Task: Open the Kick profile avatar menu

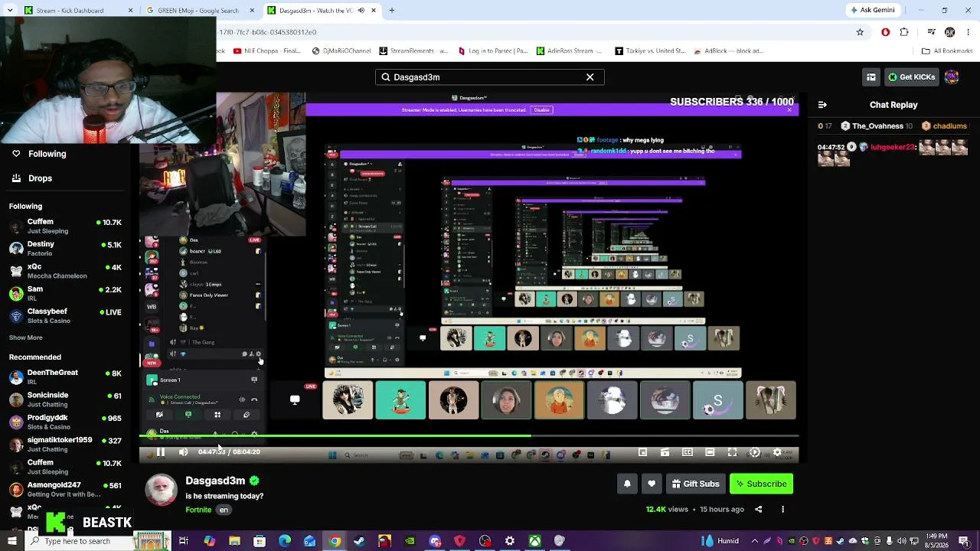Action: point(952,77)
